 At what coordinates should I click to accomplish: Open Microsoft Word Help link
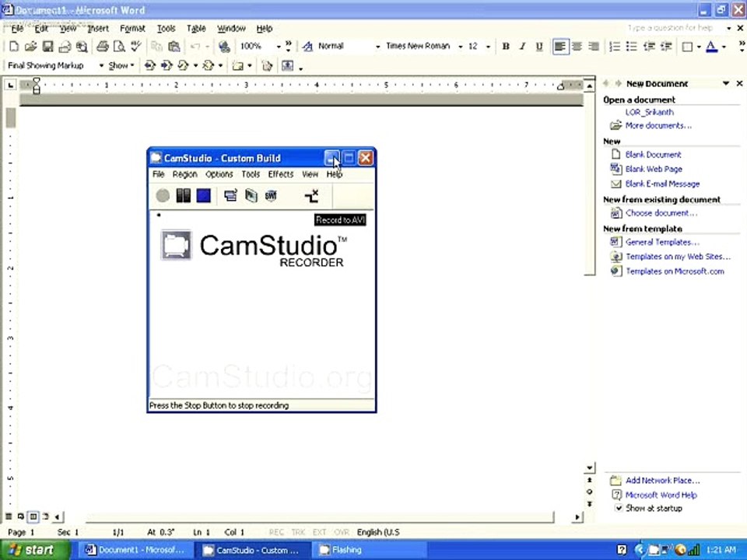pos(661,495)
